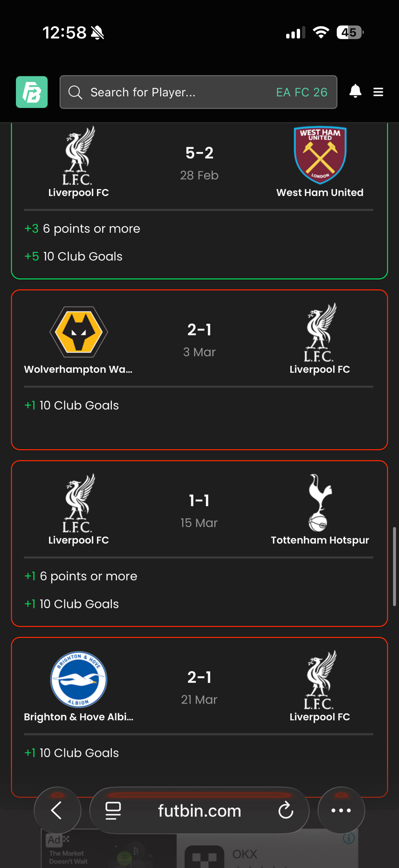Reload the futbin.com page
Image resolution: width=399 pixels, height=868 pixels.
(286, 810)
